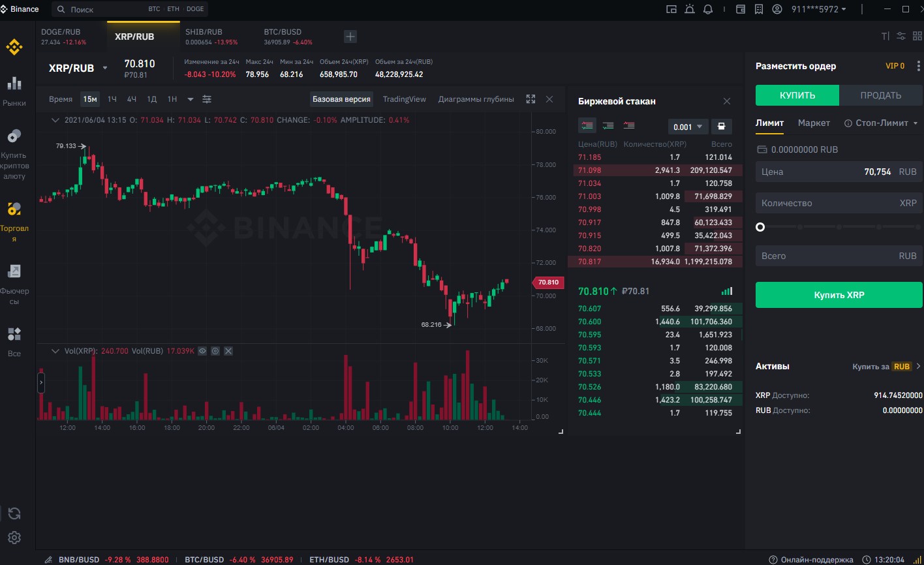Open the wallet icon in title bar
The height and width of the screenshot is (565, 924).
(741, 9)
